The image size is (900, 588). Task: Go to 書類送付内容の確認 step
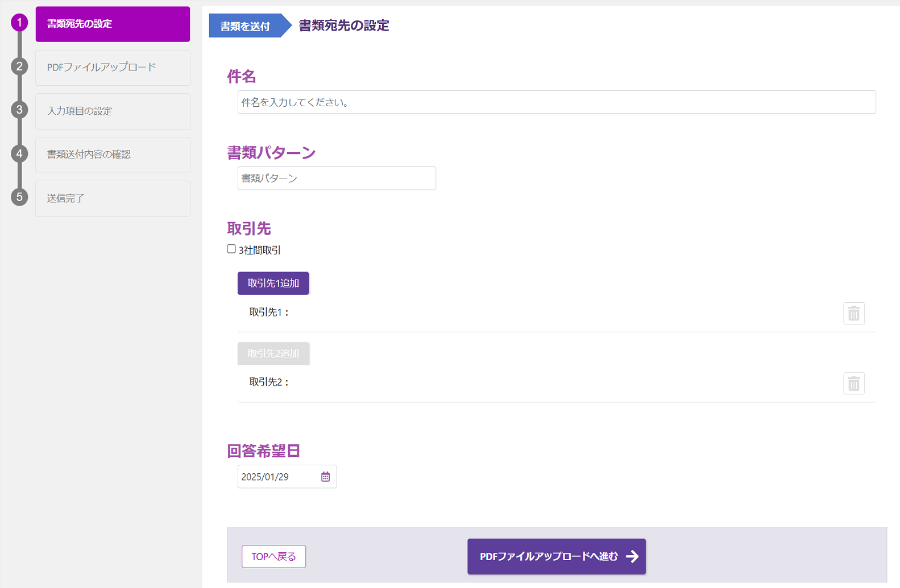point(113,155)
